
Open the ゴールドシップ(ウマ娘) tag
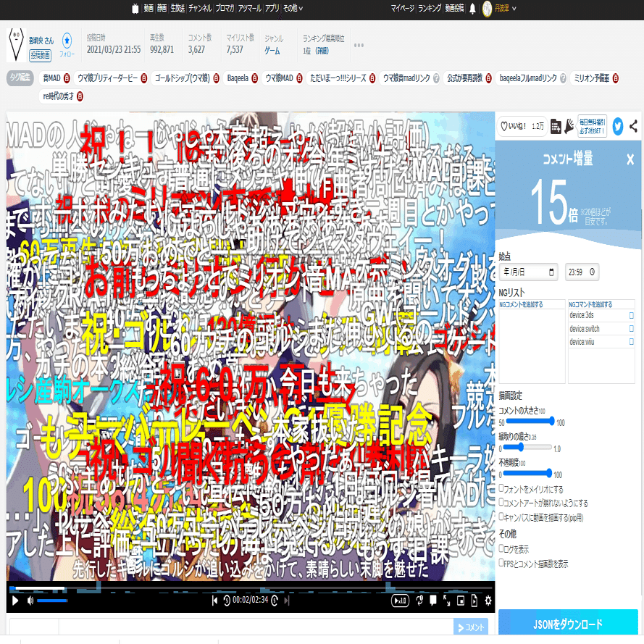pyautogui.click(x=183, y=78)
